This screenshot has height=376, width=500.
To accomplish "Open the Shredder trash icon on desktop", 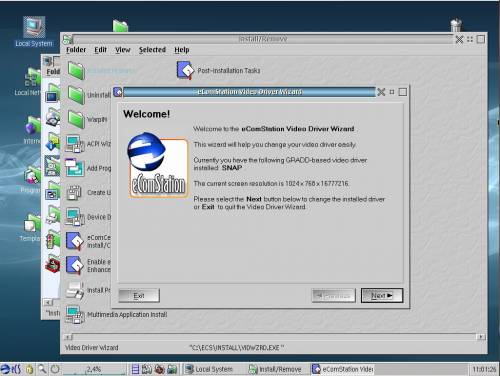I will [x=456, y=25].
